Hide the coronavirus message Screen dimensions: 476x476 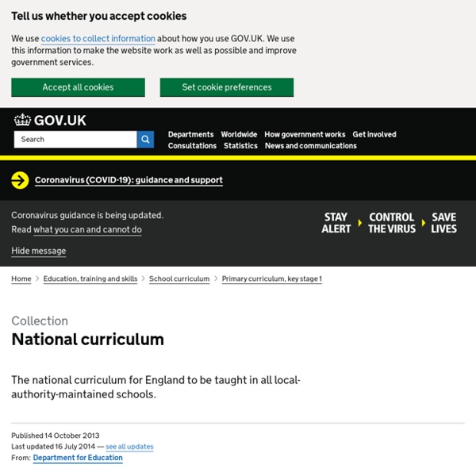(x=39, y=251)
